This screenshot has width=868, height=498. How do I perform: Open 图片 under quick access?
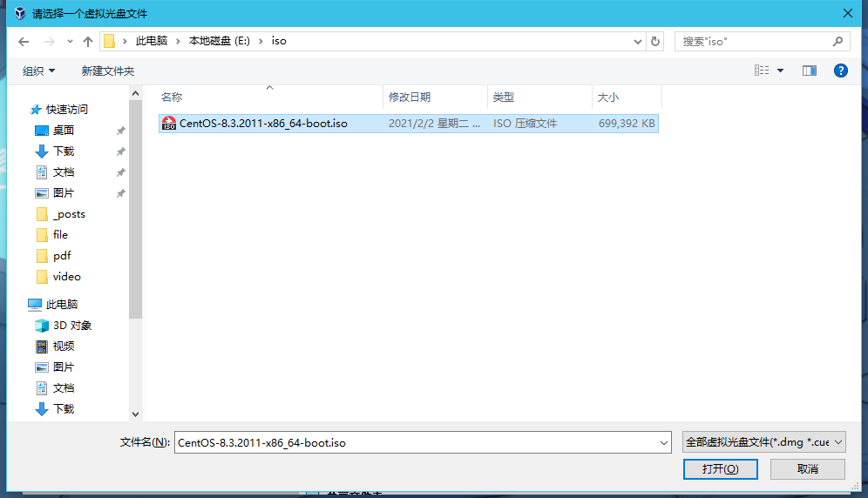click(64, 193)
